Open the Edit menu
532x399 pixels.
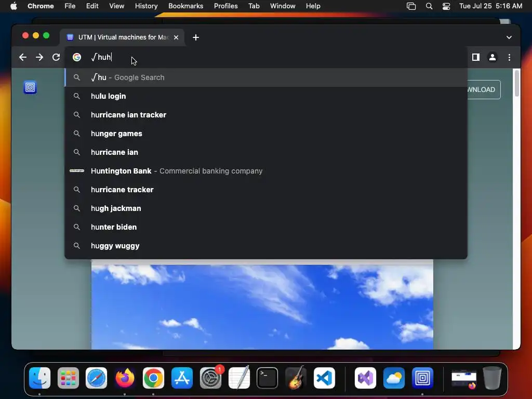coord(92,6)
